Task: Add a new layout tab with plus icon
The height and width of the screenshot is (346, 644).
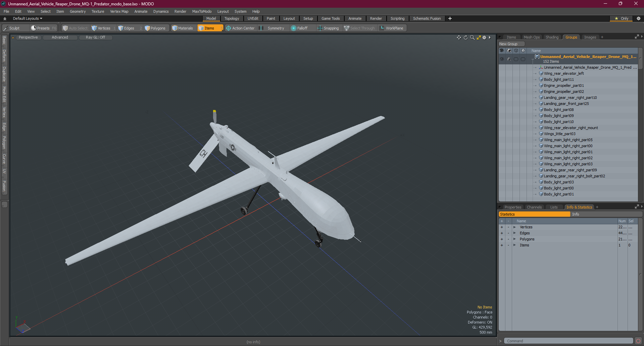Action: (450, 18)
